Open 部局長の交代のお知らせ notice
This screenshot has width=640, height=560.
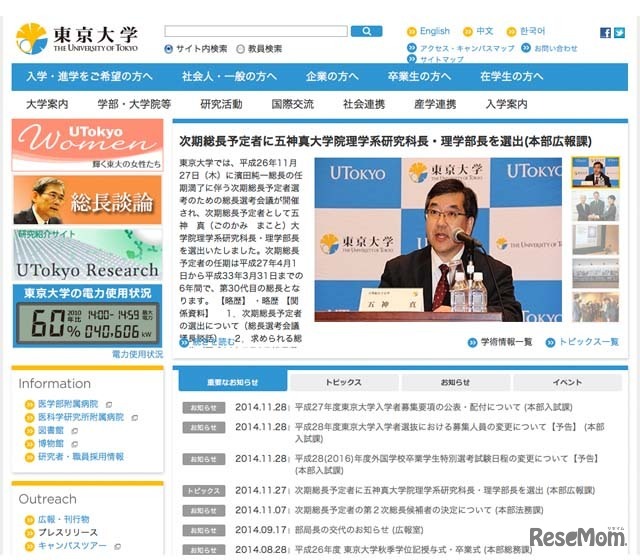(x=359, y=530)
